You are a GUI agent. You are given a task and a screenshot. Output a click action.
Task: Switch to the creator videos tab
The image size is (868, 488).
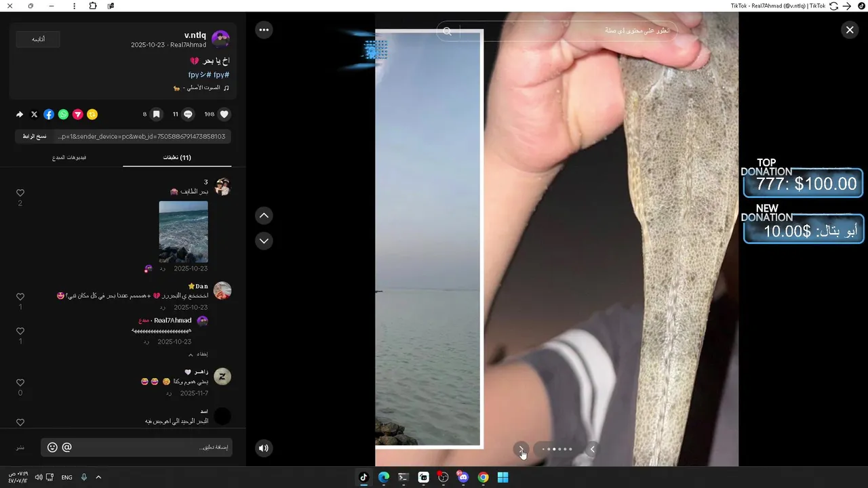(x=69, y=157)
